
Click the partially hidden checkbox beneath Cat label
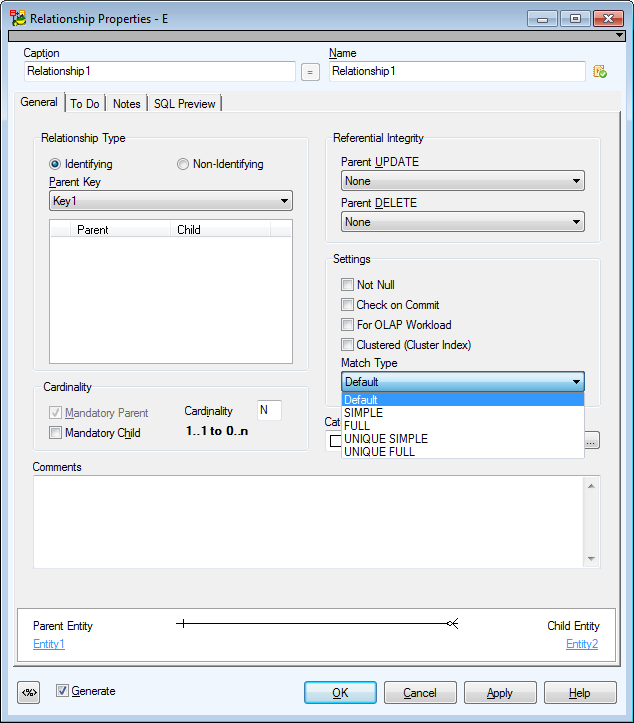coord(335,440)
